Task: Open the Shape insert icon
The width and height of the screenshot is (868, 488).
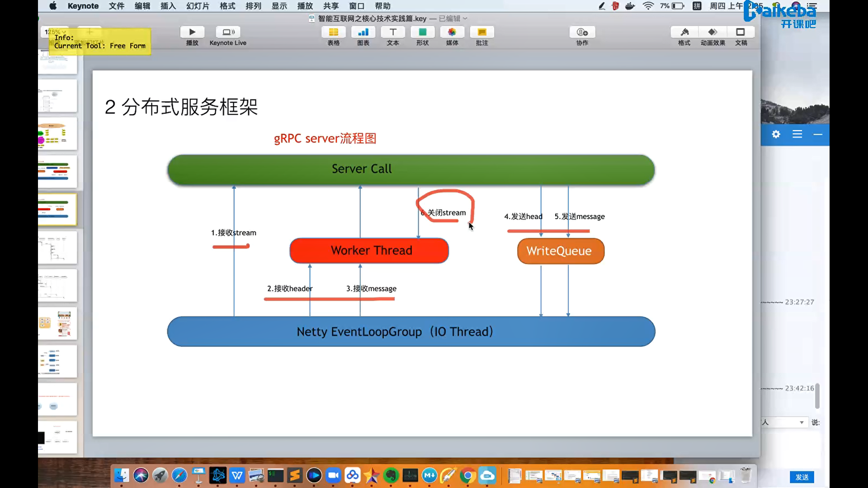Action: click(422, 32)
